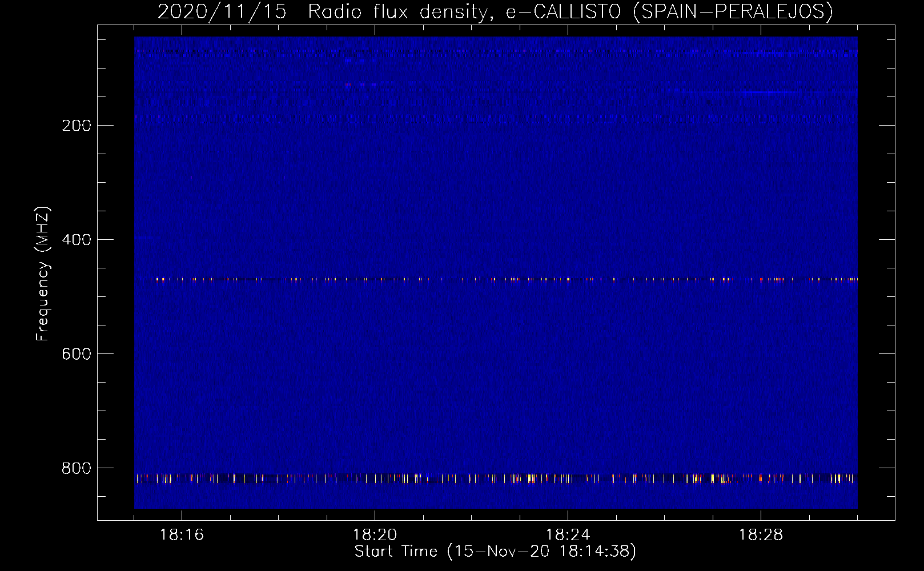
Task: Click the 18:20 time tick label
Action: [x=375, y=535]
